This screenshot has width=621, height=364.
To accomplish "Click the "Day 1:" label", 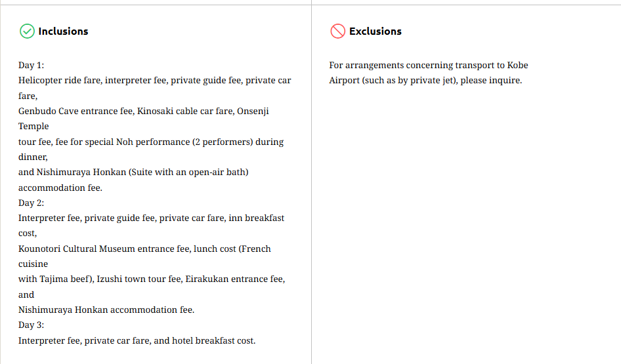I will click(31, 65).
